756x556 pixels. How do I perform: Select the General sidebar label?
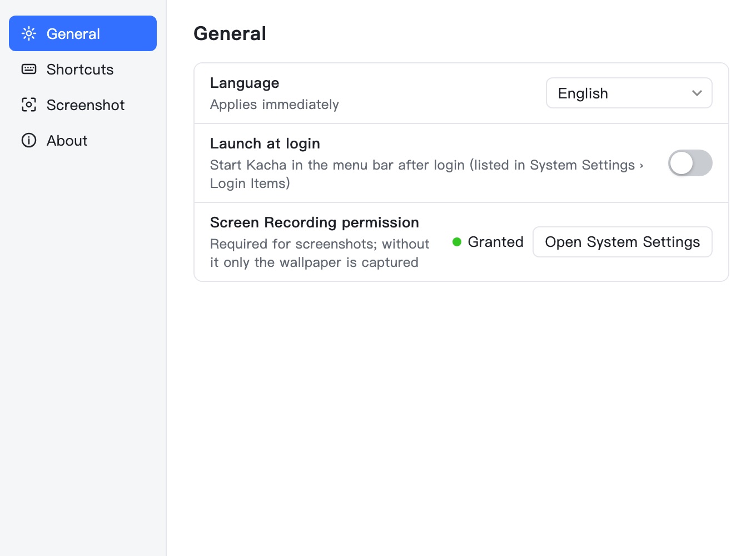(73, 34)
